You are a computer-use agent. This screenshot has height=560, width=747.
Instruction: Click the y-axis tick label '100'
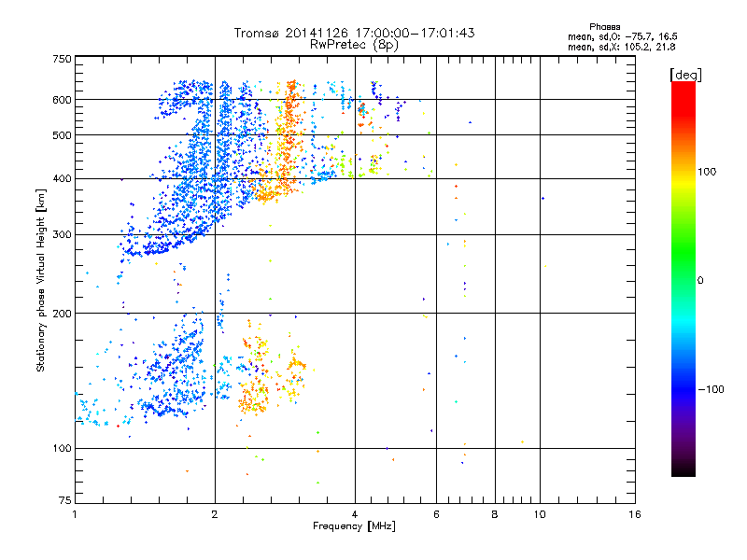[62, 449]
